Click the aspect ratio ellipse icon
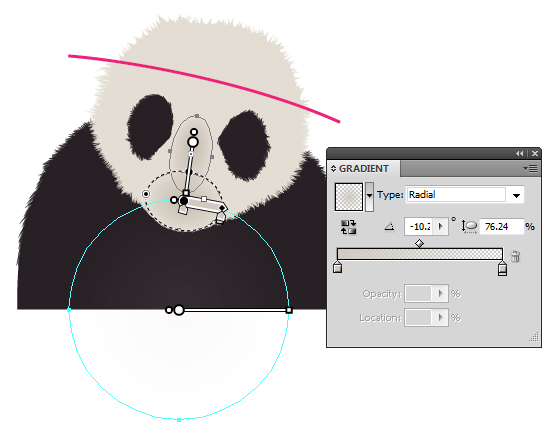This screenshot has width=553, height=434. [470, 227]
